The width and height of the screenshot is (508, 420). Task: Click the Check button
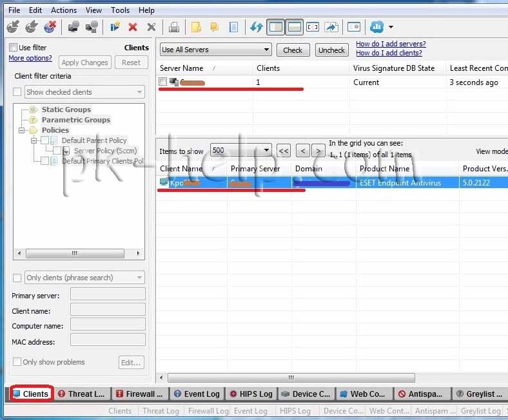[x=293, y=50]
